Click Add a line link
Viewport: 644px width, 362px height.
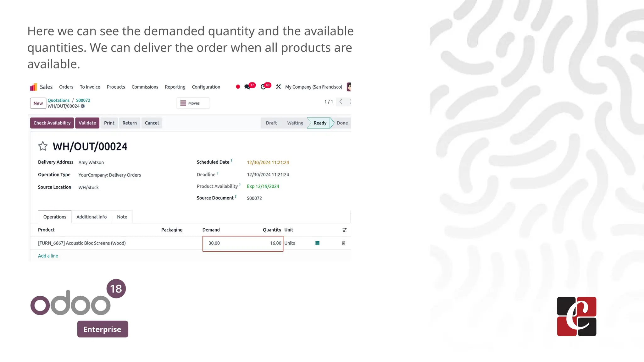[x=48, y=256]
